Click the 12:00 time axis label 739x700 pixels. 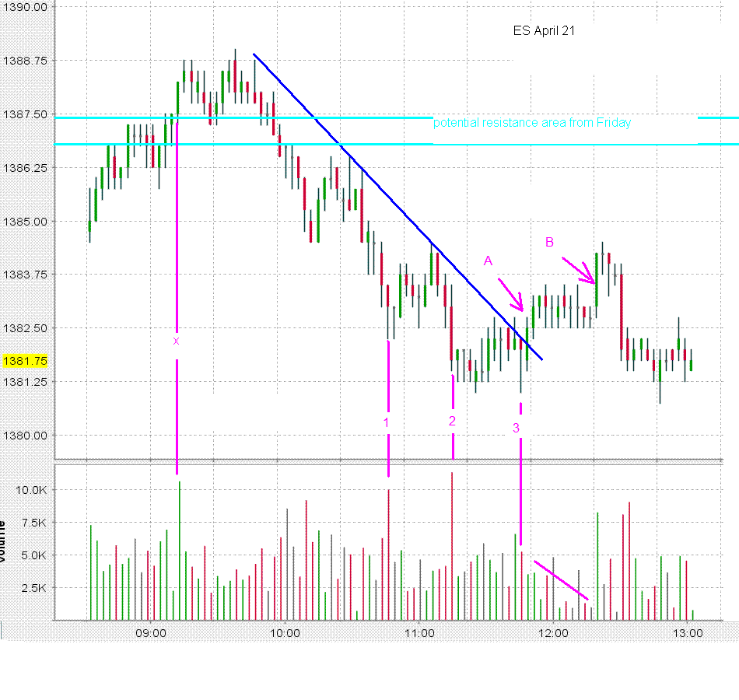click(x=553, y=633)
